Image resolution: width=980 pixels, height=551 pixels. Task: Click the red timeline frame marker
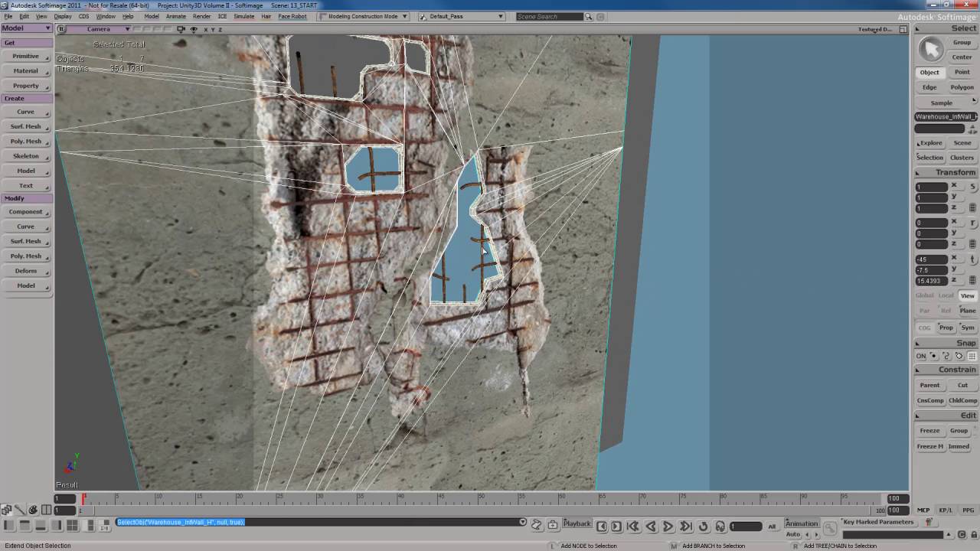(83, 498)
